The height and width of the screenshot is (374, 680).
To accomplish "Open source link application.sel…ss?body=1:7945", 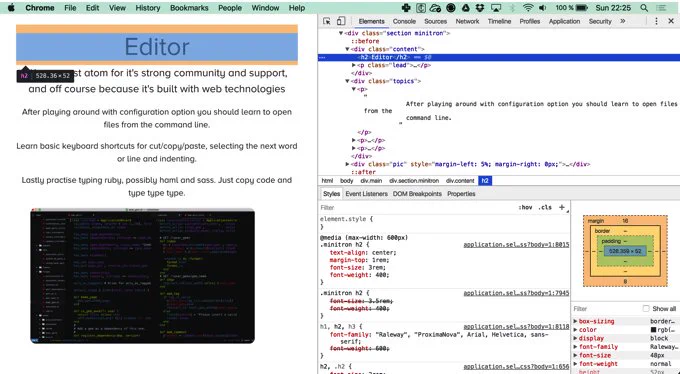I will 516,293.
